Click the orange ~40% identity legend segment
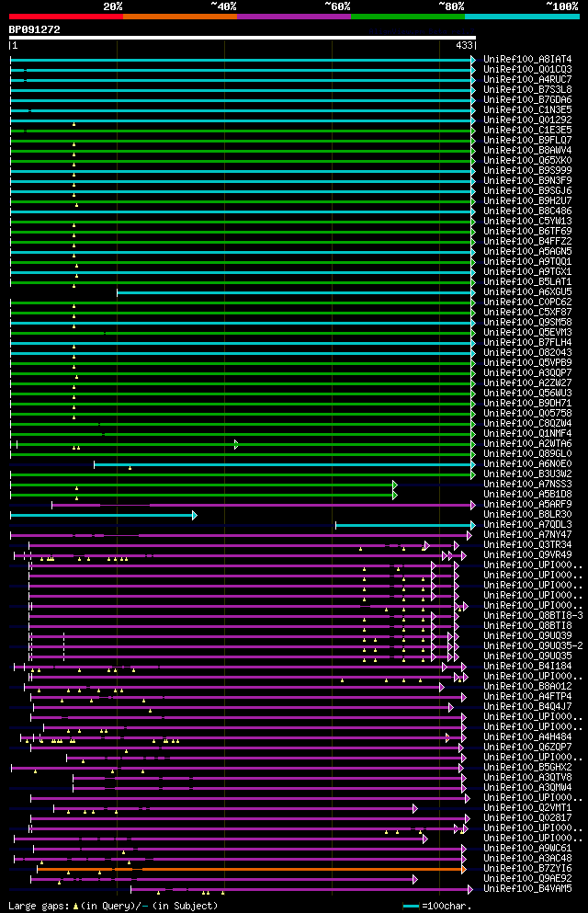The height and width of the screenshot is (913, 588). click(180, 17)
